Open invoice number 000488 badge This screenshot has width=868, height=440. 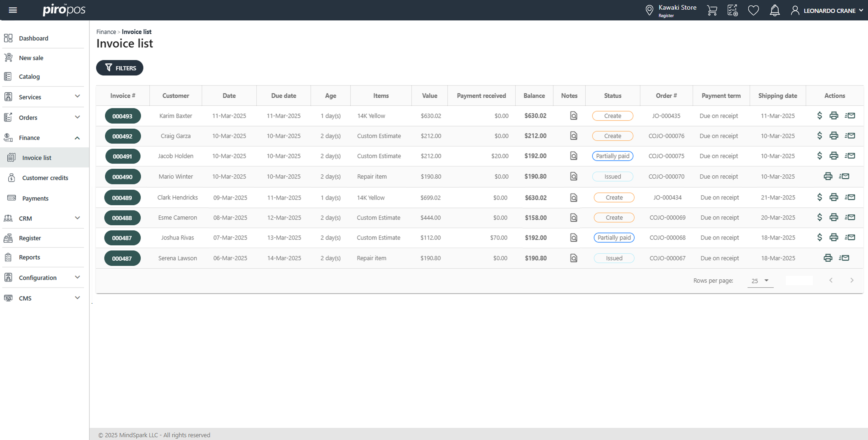pyautogui.click(x=122, y=218)
